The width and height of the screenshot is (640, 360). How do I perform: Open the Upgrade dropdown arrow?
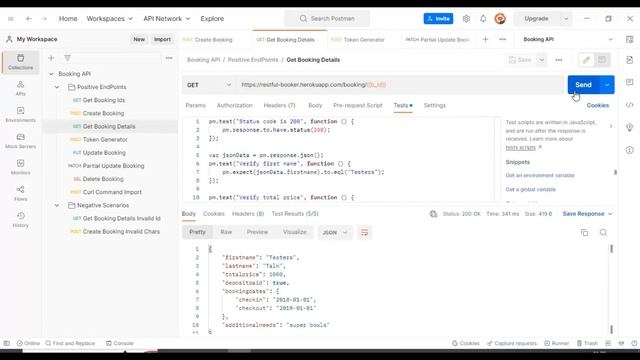[566, 19]
